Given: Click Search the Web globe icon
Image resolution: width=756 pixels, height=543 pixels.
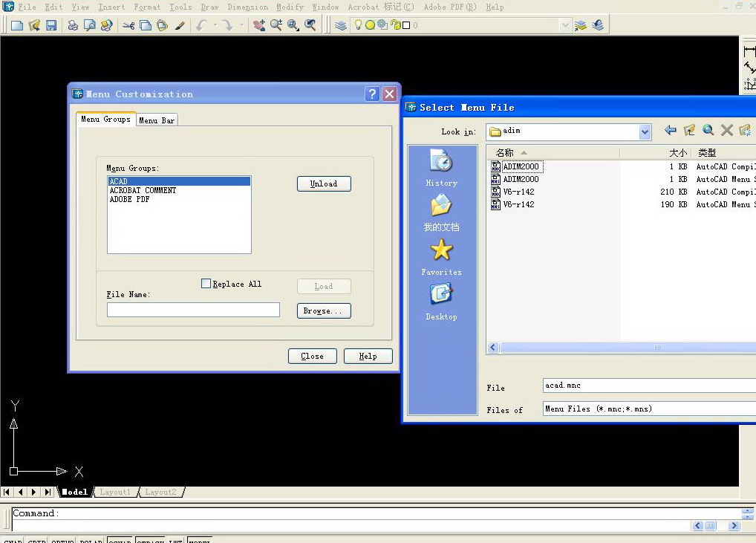Looking at the screenshot, I should coord(708,130).
